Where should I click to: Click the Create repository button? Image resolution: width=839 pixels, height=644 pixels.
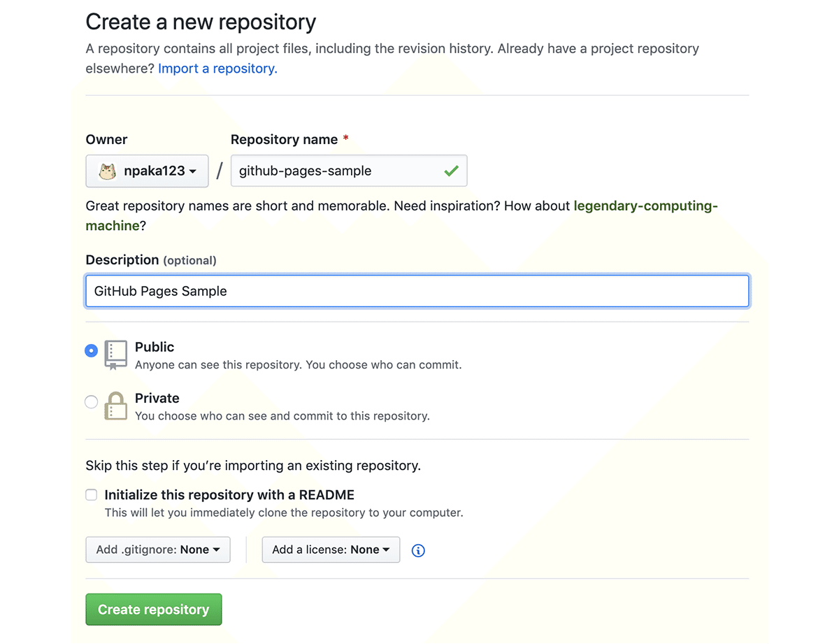coord(154,609)
